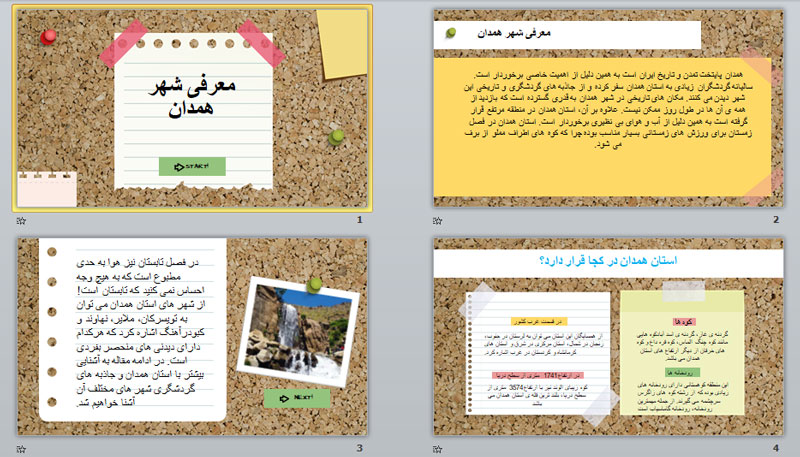Click the yellow sticky note on slide 1
The width and height of the screenshot is (800, 457).
(343, 43)
